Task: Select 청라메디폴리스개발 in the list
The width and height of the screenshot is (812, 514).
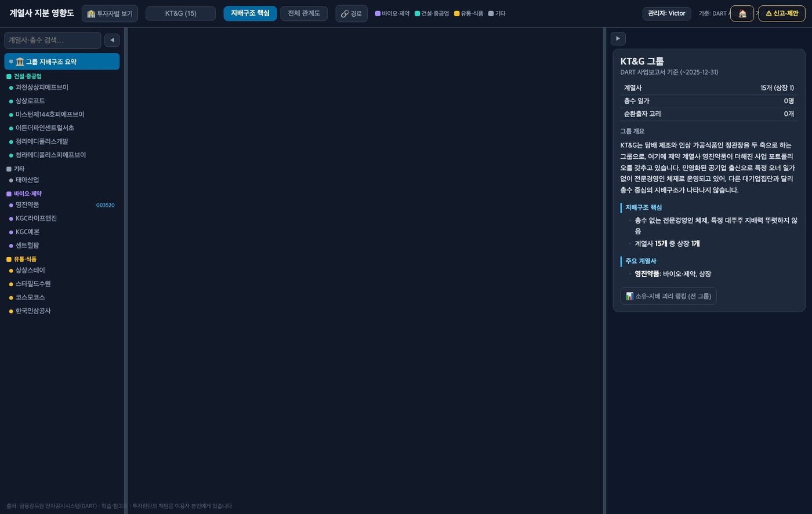Action: 62,141
